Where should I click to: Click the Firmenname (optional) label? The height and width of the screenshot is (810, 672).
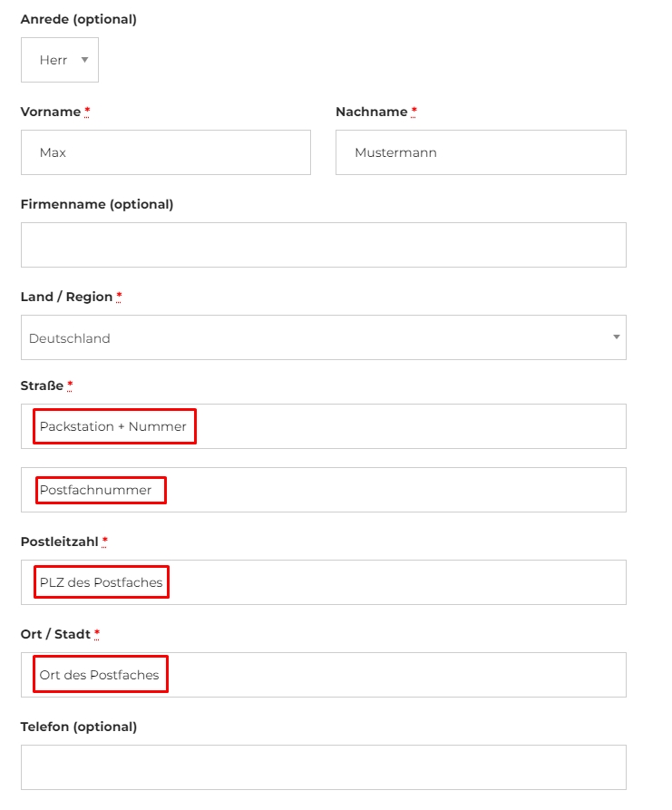pos(96,204)
